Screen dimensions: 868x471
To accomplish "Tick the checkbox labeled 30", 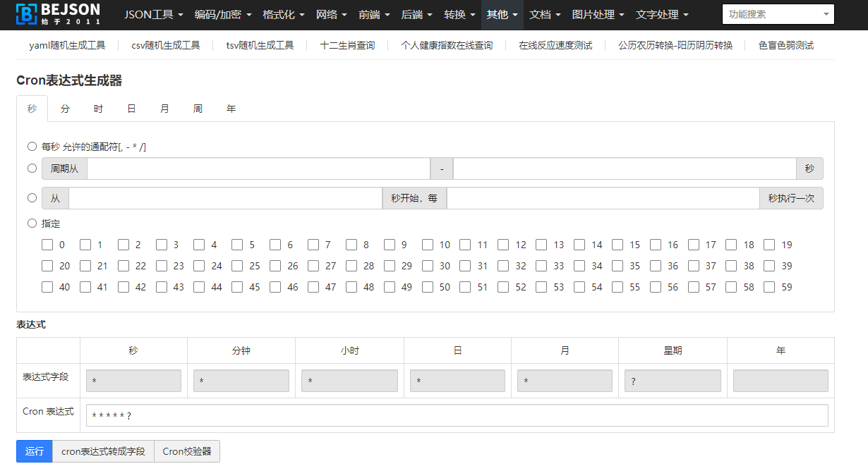I will [x=428, y=267].
